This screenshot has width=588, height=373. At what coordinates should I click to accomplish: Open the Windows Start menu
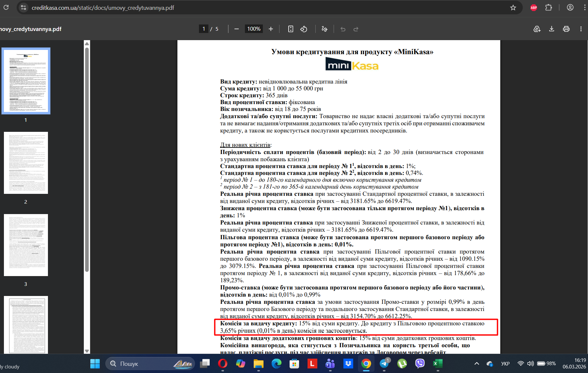click(95, 364)
